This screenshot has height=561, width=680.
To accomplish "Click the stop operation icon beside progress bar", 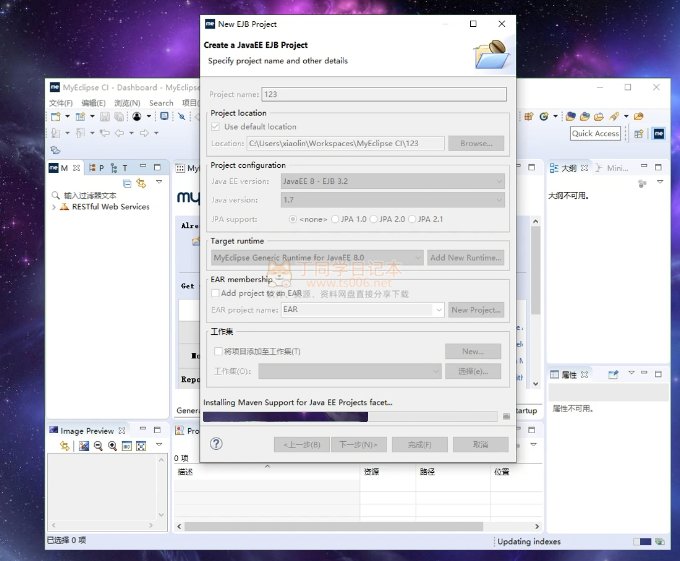I will (x=506, y=417).
